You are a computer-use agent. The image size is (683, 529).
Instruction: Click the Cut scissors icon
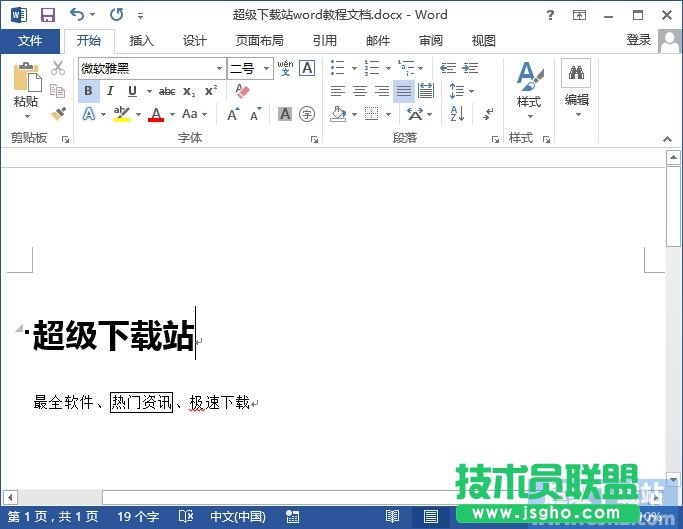point(58,68)
